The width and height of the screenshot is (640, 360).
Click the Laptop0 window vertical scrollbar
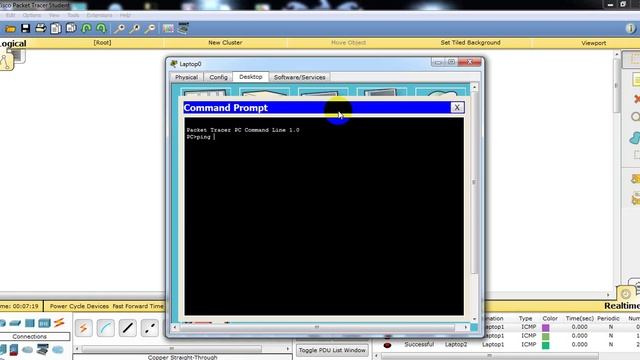point(474,202)
